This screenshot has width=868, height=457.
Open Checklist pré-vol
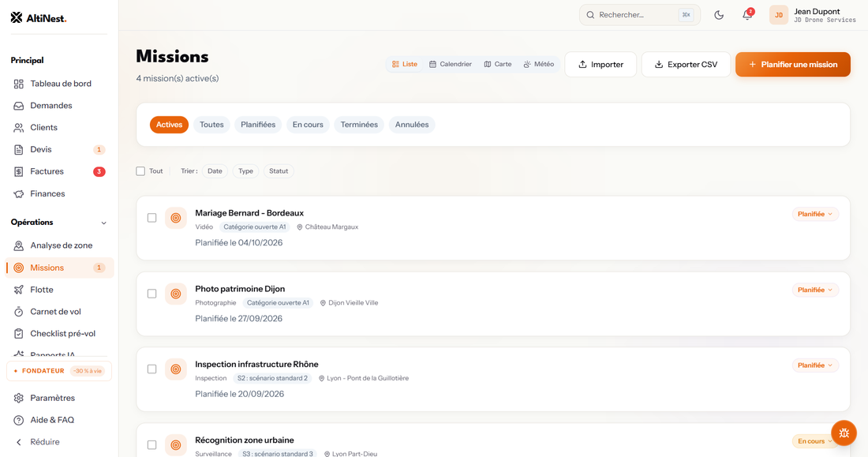[58, 333]
